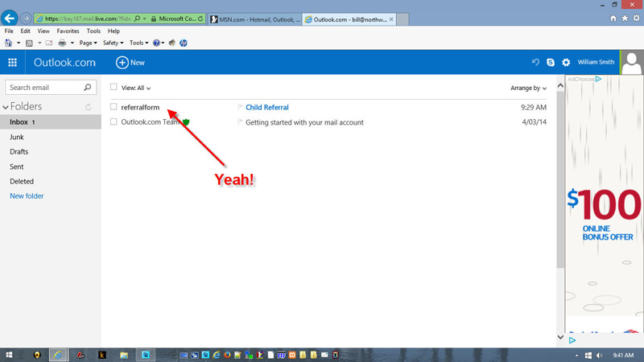Open Getting started with your mail account
The height and width of the screenshot is (362, 644).
(304, 122)
